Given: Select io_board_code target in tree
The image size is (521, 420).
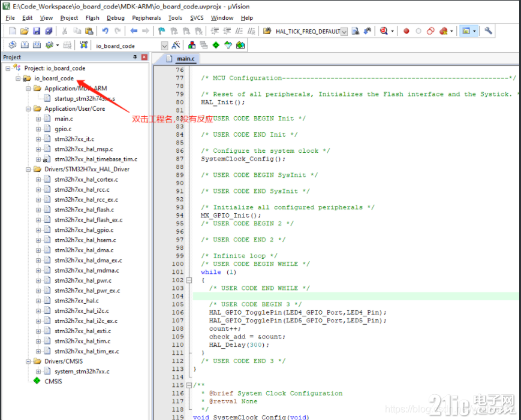Looking at the screenshot, I should pyautogui.click(x=54, y=78).
